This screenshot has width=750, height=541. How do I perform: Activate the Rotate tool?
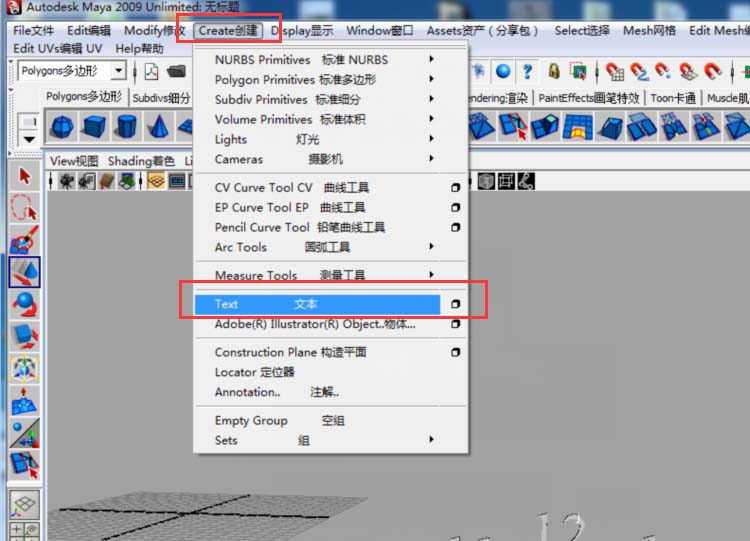pos(24,305)
